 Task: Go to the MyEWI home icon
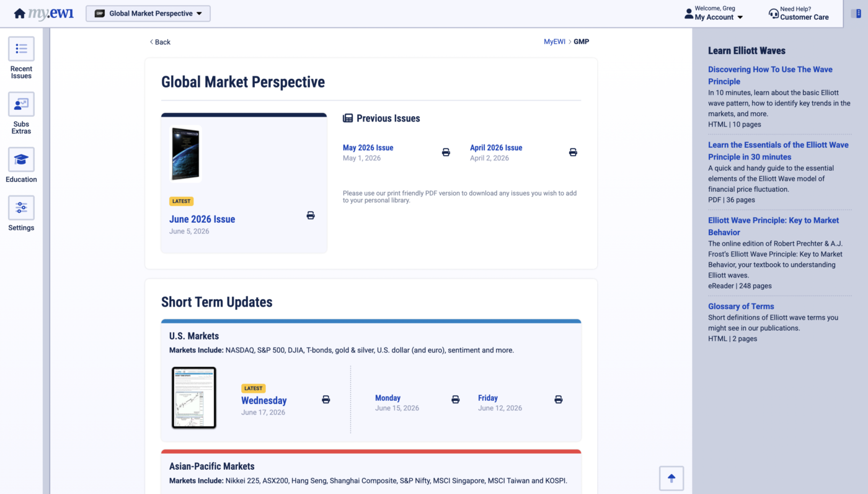coord(20,14)
